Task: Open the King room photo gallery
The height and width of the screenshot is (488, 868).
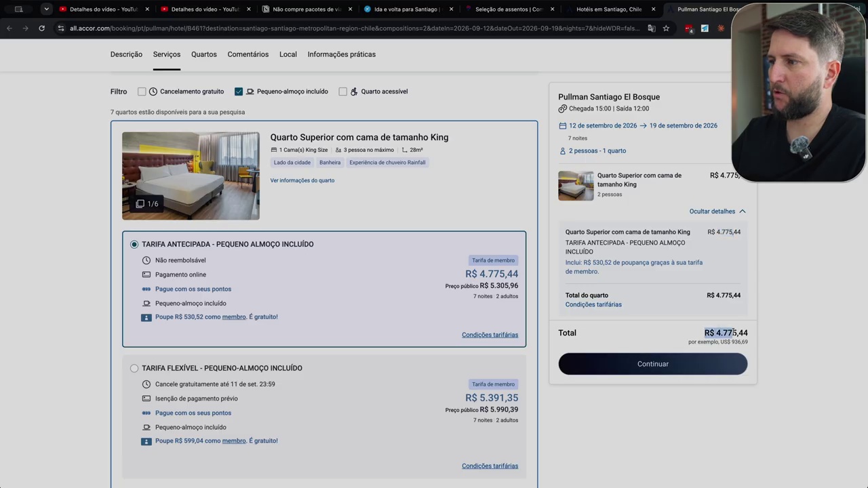Action: click(x=191, y=176)
